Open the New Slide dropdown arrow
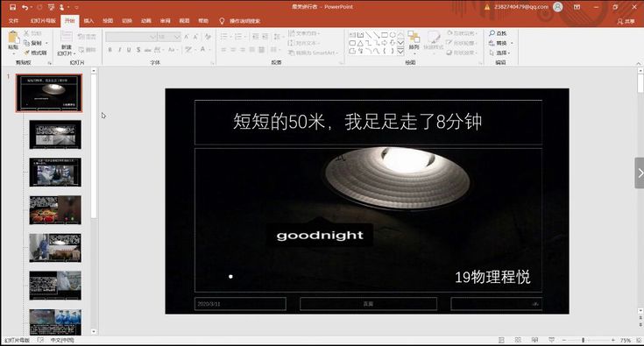The width and height of the screenshot is (644, 346). tap(74, 53)
